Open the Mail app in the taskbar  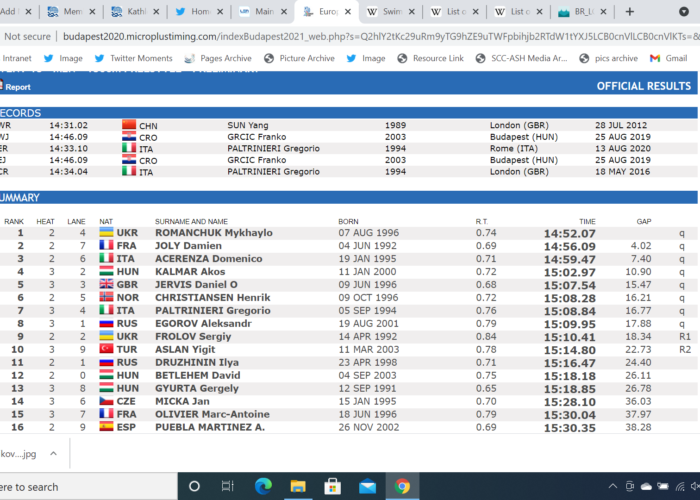367,487
